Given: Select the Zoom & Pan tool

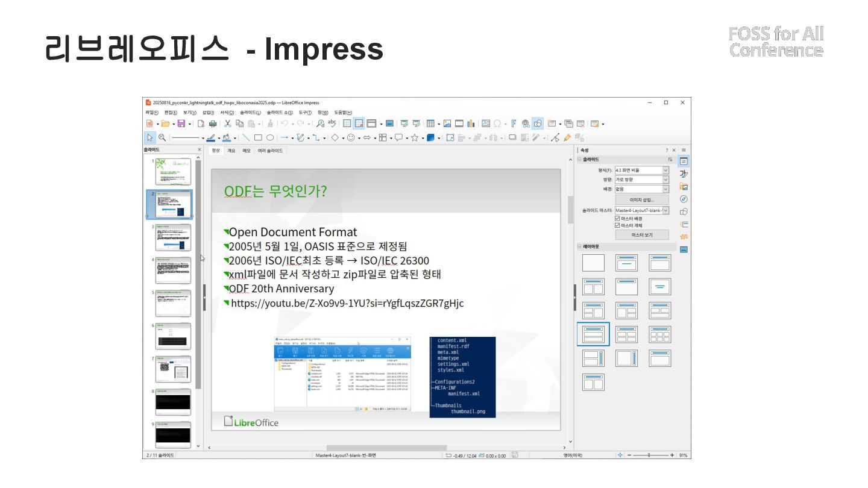Looking at the screenshot, I should click(162, 137).
